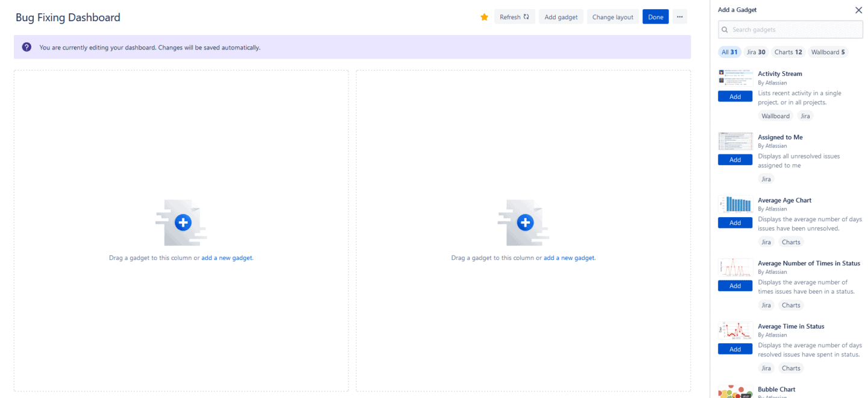The height and width of the screenshot is (398, 868).
Task: Click the Jira tag under Assigned to Me
Action: pos(766,178)
